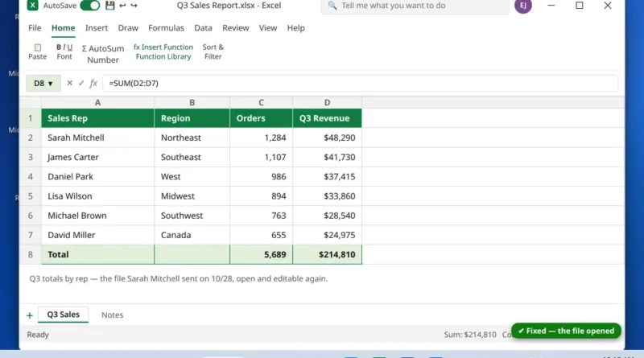Screen dimensions: 644x358
Task: Toggle the AutoSave switch
Action: (x=89, y=6)
